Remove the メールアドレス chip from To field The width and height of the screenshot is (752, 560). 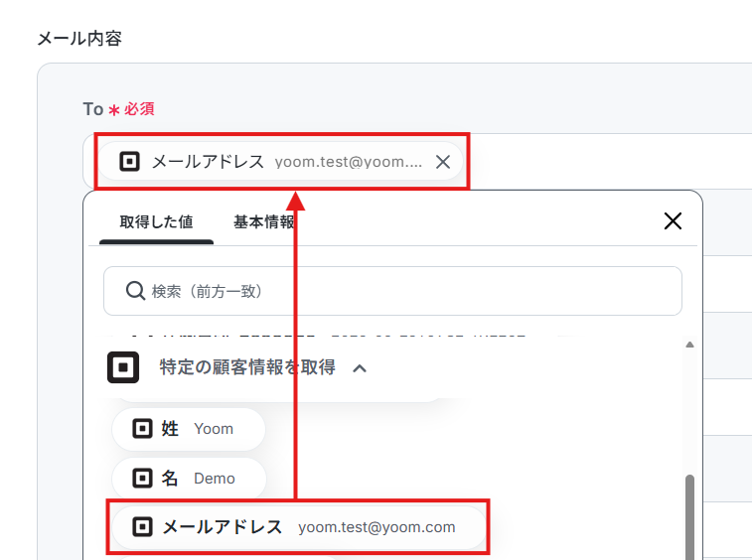point(443,162)
